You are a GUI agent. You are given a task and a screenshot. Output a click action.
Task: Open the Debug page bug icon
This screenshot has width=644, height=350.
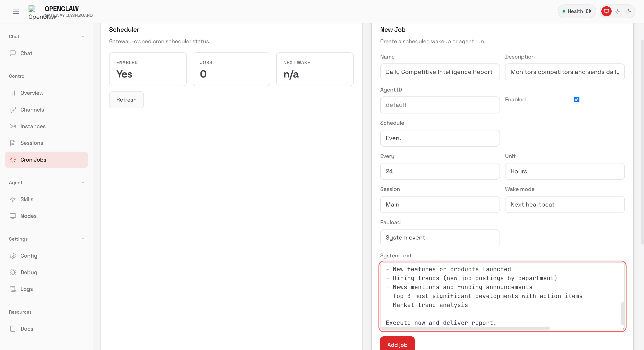[x=13, y=272]
